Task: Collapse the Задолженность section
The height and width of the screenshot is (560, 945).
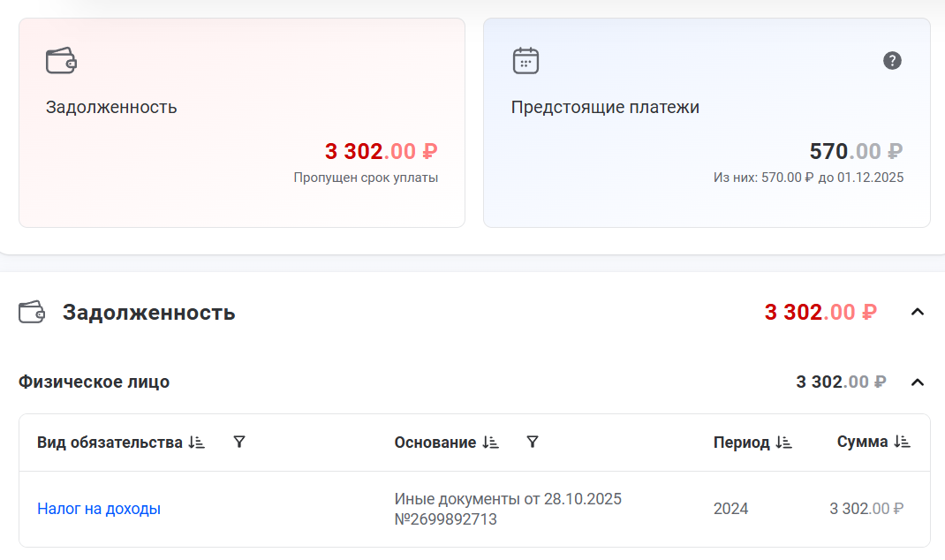Action: [x=918, y=312]
